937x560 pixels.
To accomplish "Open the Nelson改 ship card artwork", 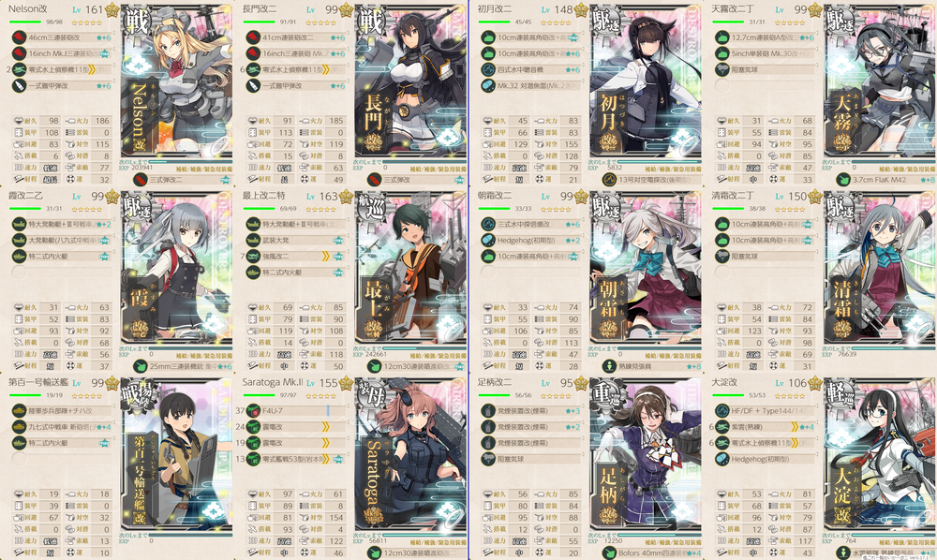I will [176, 81].
